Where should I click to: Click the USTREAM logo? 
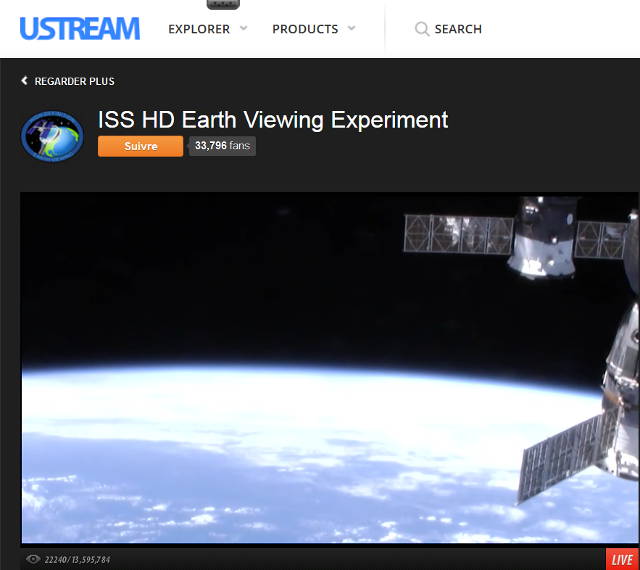[80, 29]
